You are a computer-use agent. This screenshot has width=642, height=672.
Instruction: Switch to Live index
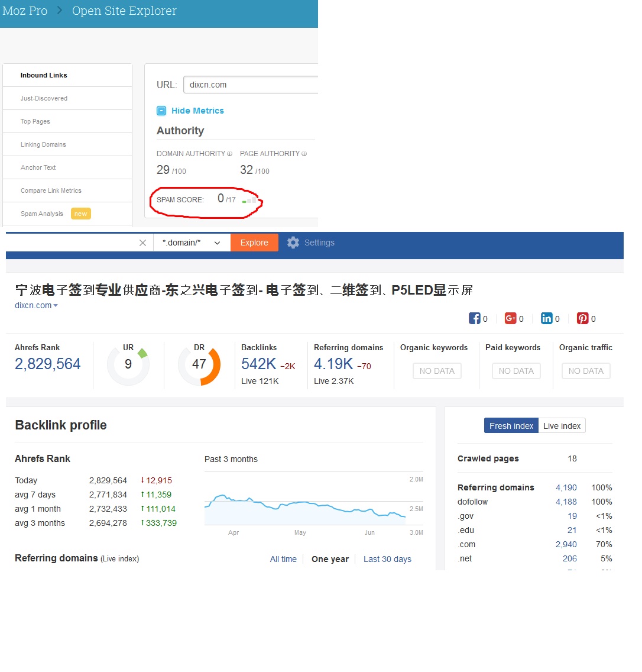point(562,425)
